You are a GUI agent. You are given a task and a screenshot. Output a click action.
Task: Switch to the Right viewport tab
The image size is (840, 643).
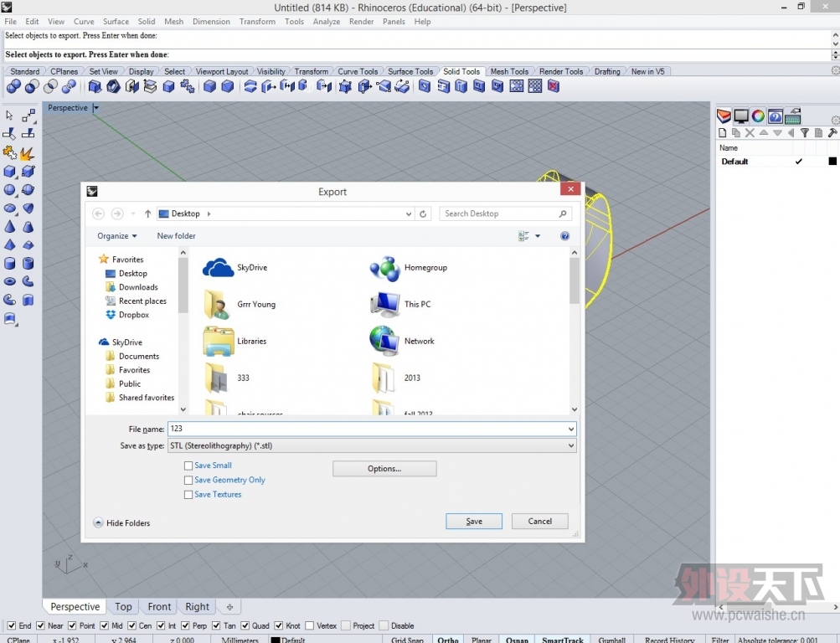[x=197, y=607]
